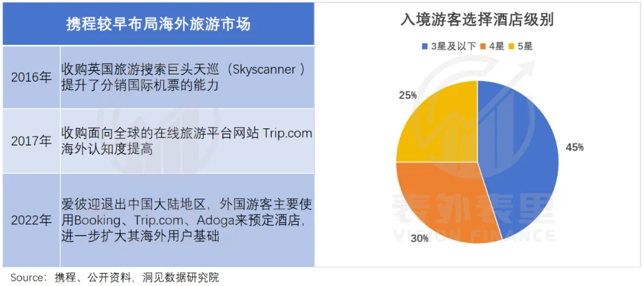This screenshot has height=286, width=644.
Task: Click the 3星及以下 legend text
Action: [x=453, y=47]
